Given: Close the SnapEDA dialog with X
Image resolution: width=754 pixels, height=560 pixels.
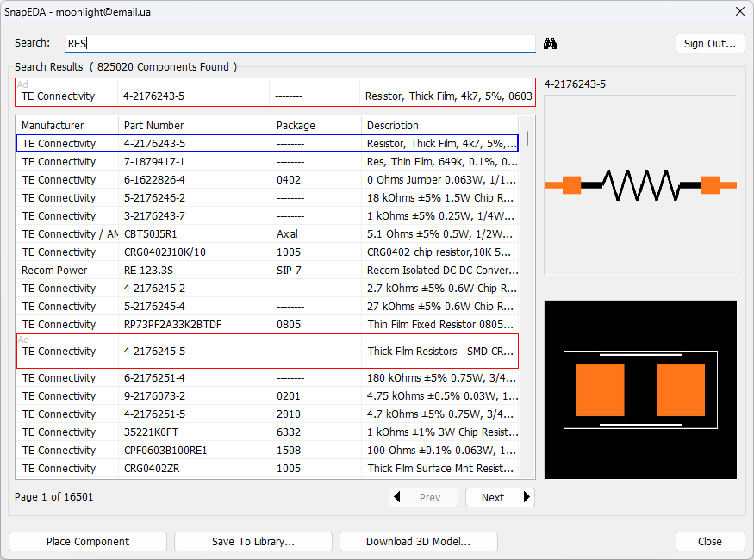Looking at the screenshot, I should [x=740, y=11].
